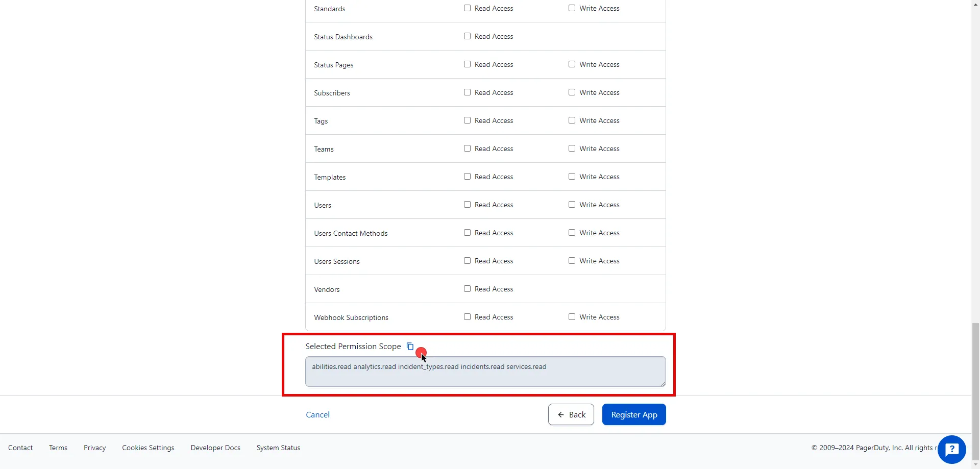This screenshot has height=469, width=980.
Task: Click the Cancel link
Action: (317, 414)
